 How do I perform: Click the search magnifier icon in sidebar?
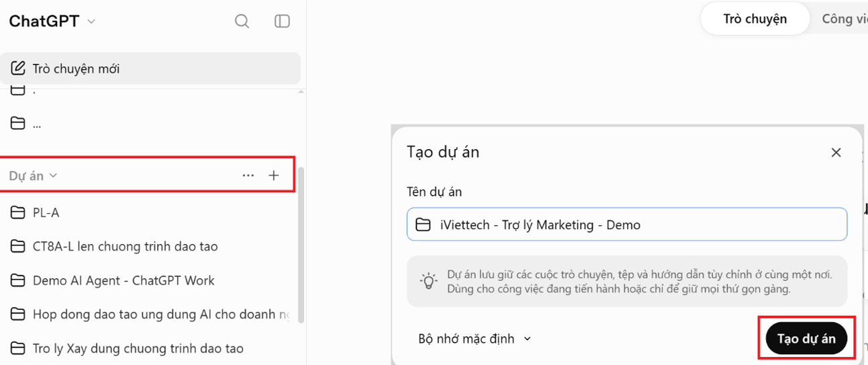pos(242,22)
